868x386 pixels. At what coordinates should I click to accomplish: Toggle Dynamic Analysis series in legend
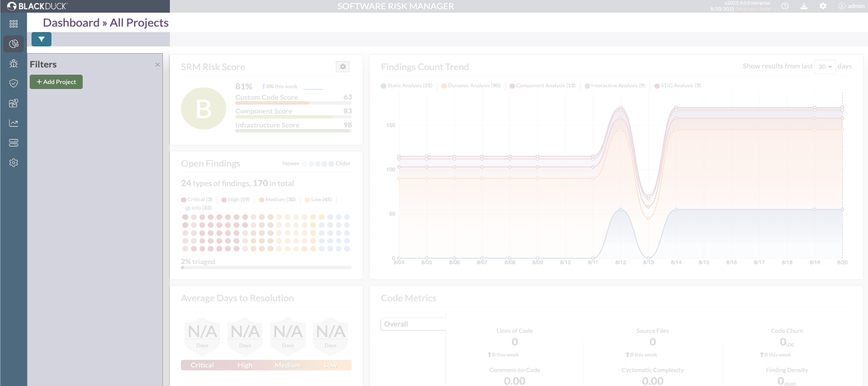(471, 86)
